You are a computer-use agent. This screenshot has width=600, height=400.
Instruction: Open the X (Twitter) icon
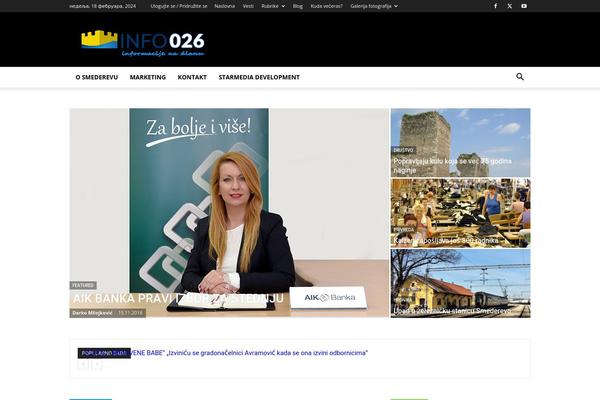coord(510,6)
